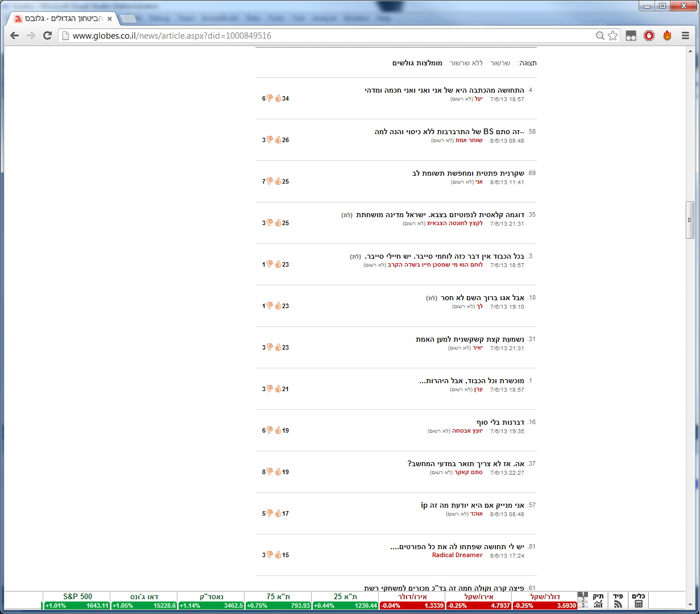
Task: Select ticker page 3 in bottom bar
Action: tap(583, 605)
